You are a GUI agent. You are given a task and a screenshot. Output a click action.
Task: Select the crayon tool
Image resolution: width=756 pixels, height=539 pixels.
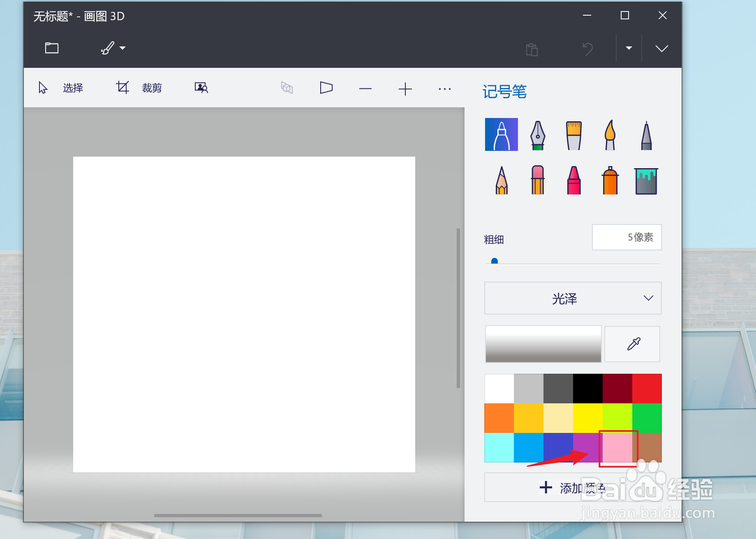click(x=573, y=180)
